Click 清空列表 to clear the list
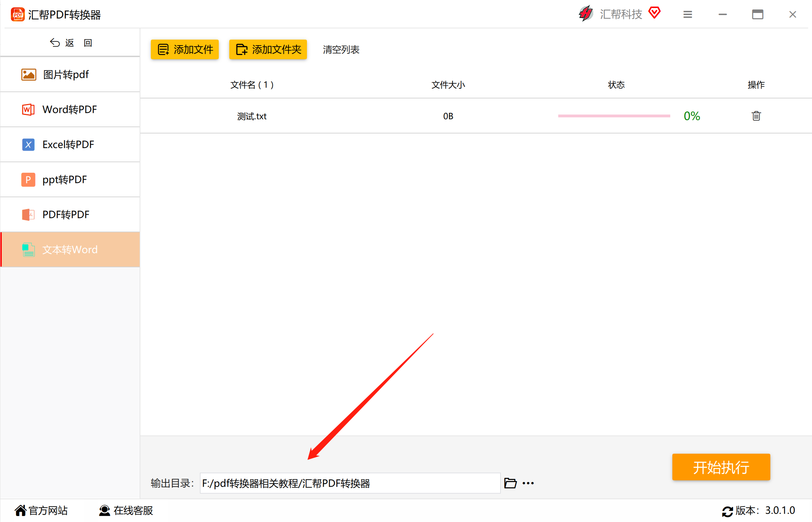This screenshot has width=812, height=522. [341, 50]
